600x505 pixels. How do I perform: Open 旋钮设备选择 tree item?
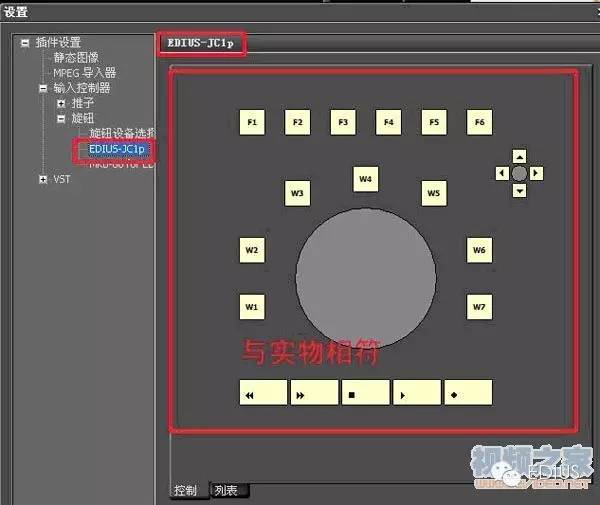pyautogui.click(x=122, y=133)
